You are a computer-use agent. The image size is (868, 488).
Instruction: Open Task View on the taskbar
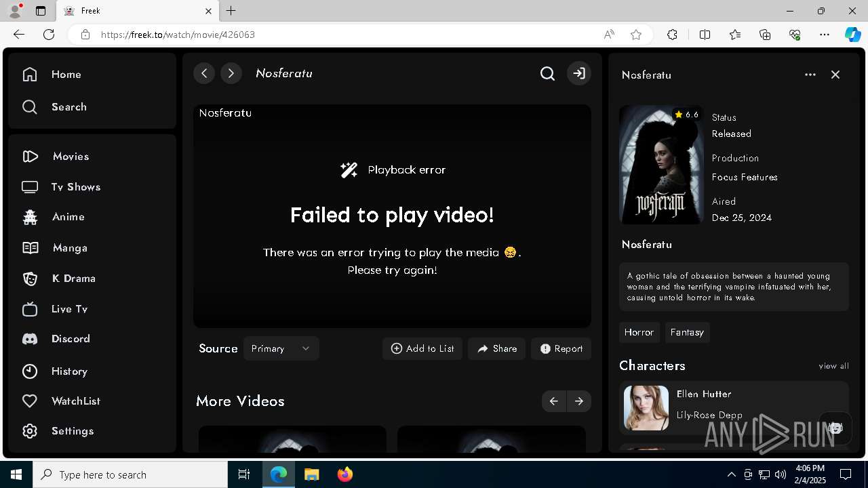(244, 474)
